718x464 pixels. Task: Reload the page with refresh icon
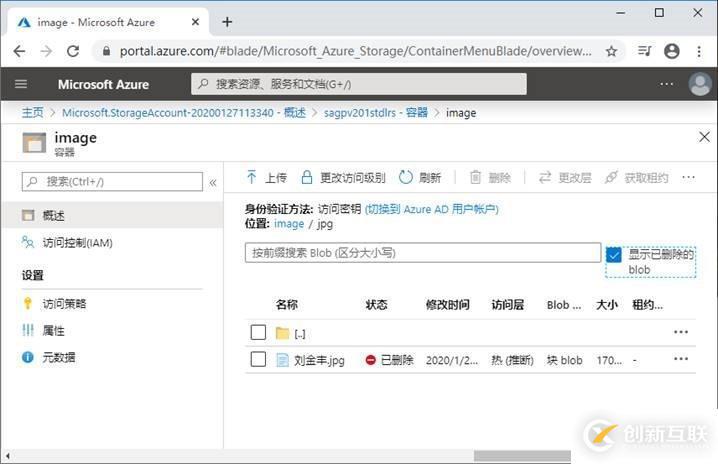click(x=73, y=51)
